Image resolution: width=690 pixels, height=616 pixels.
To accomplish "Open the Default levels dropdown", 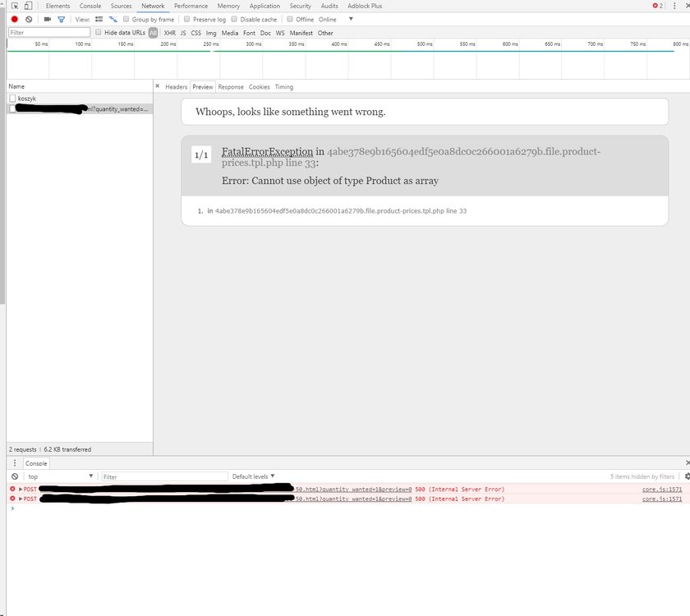I will click(x=254, y=476).
